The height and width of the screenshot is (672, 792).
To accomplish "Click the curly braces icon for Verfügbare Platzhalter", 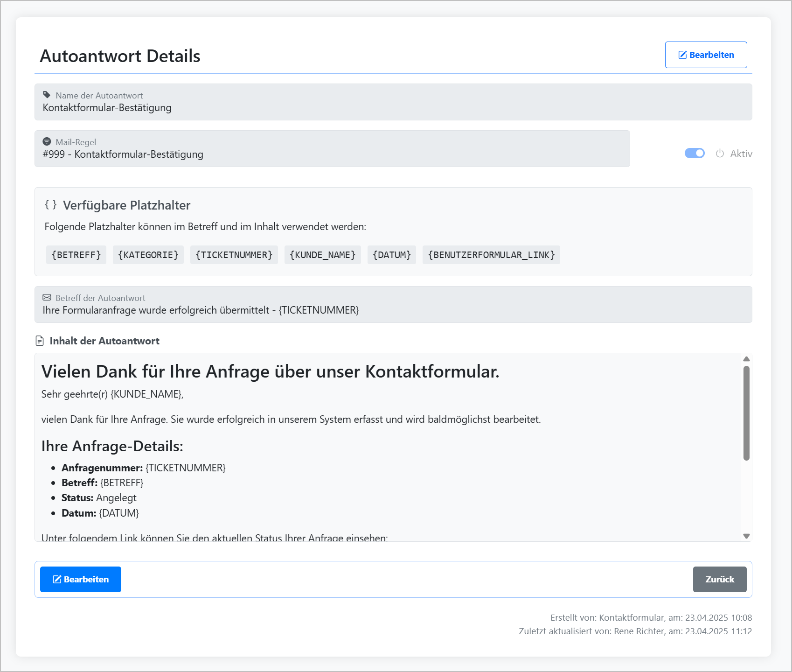I will coord(51,204).
